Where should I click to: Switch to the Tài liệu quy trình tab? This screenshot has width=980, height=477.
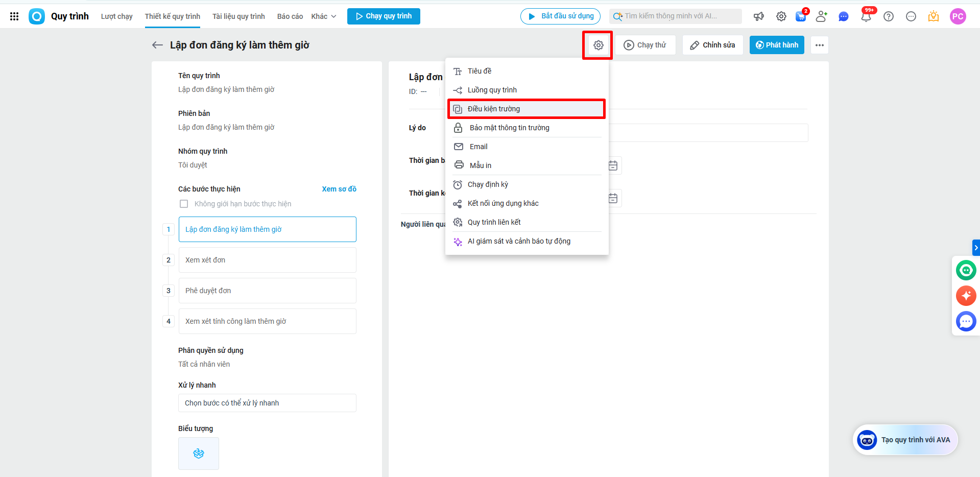pyautogui.click(x=238, y=16)
